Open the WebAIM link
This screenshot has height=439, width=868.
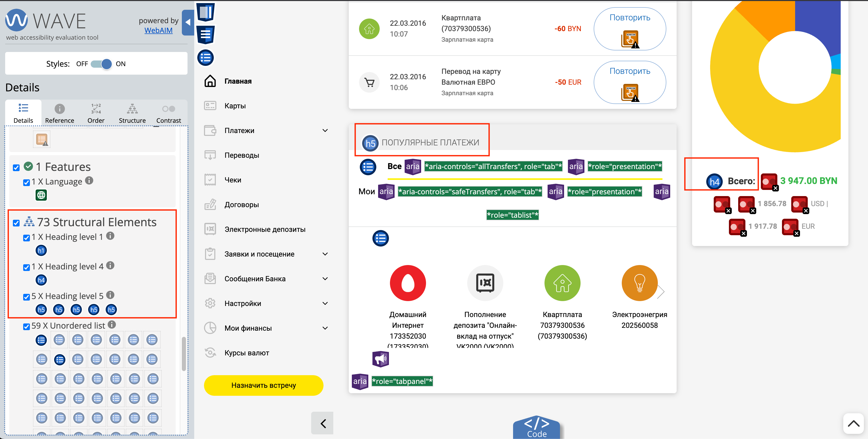click(158, 30)
